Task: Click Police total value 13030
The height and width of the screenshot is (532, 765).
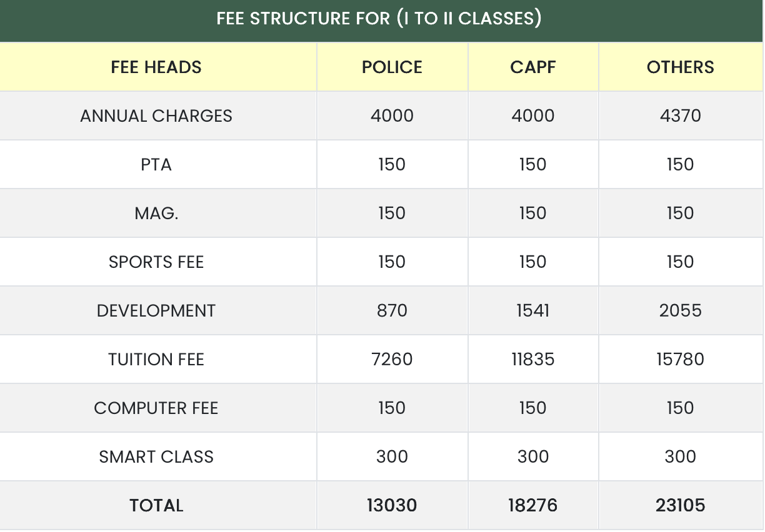Action: [392, 506]
